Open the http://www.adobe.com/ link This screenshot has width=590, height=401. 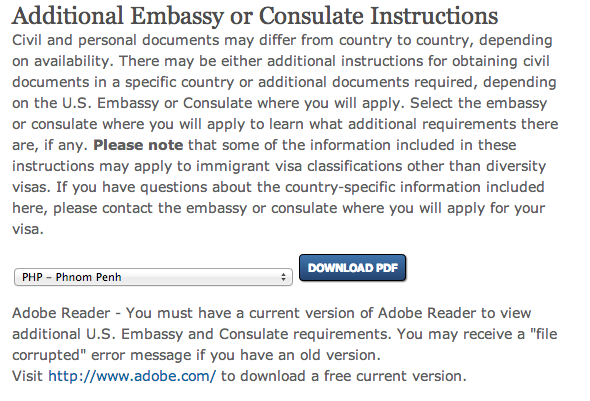point(132,376)
